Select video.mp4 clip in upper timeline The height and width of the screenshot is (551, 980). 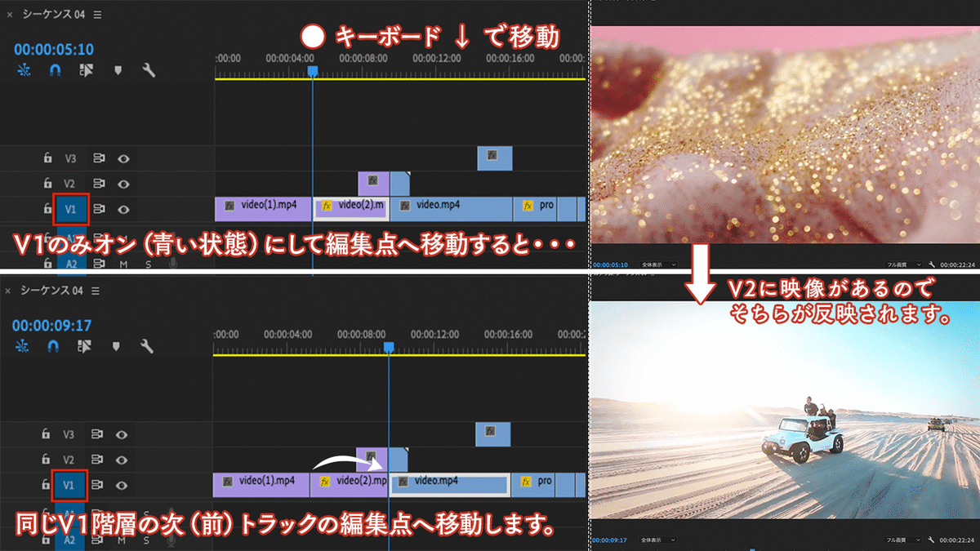[452, 209]
